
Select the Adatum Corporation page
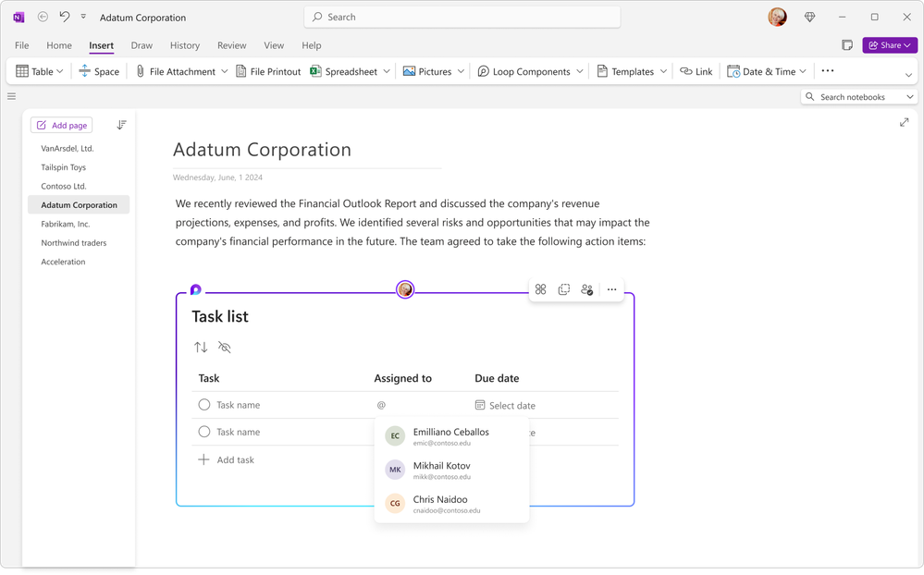pos(79,205)
